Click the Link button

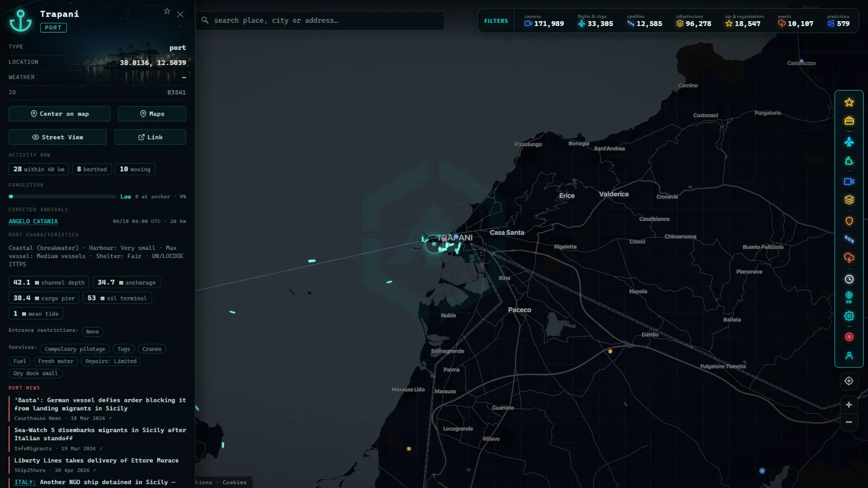pyautogui.click(x=150, y=137)
